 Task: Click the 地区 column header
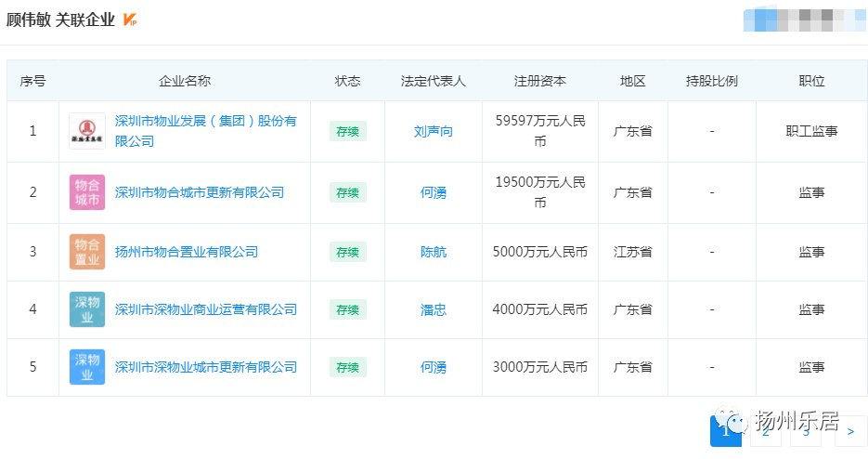pos(633,81)
